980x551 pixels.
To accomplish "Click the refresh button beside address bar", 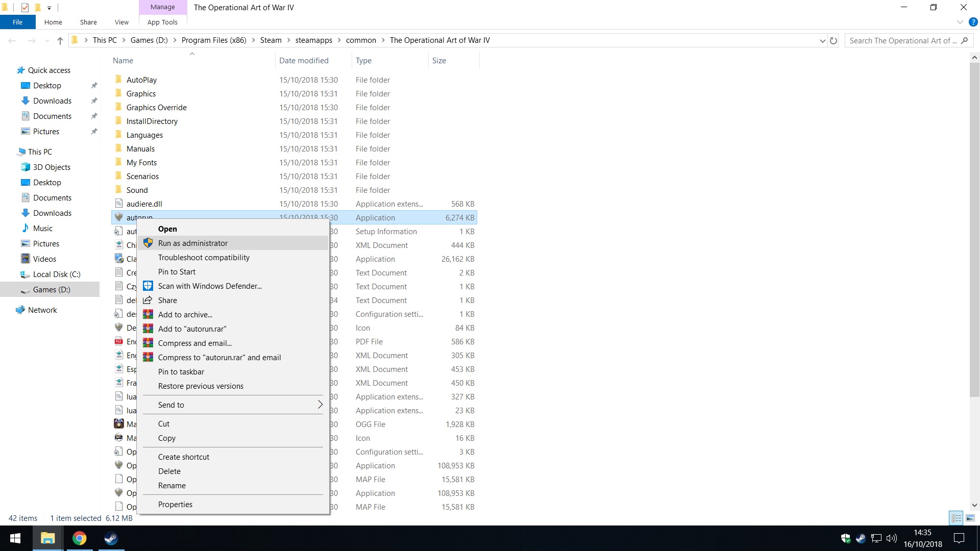I will pos(834,40).
